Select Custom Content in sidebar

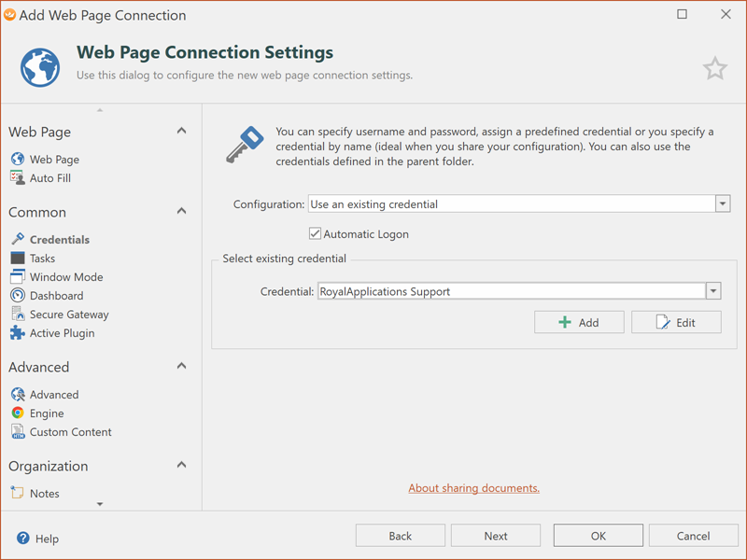[70, 432]
